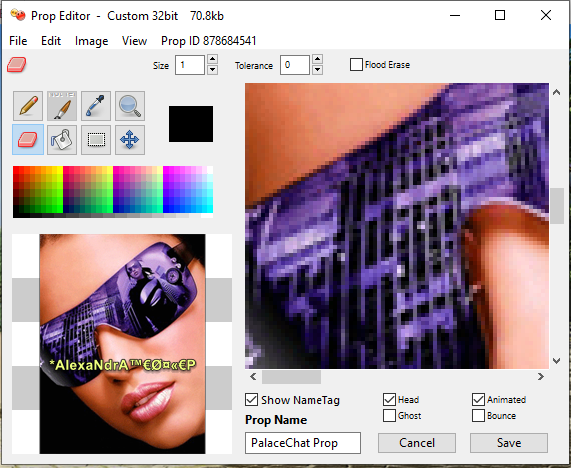Open the Edit menu

pos(51,41)
